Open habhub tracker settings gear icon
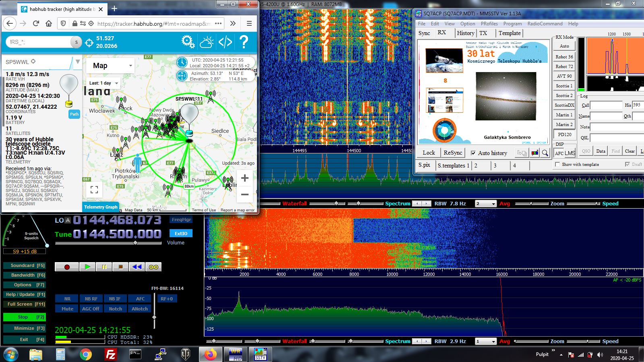This screenshot has height=362, width=644. (x=188, y=41)
